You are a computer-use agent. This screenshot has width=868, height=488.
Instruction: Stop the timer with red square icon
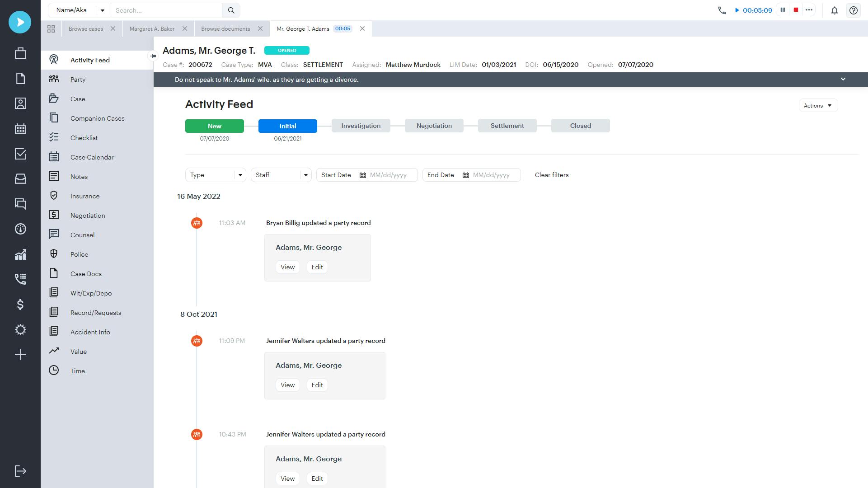click(x=795, y=9)
